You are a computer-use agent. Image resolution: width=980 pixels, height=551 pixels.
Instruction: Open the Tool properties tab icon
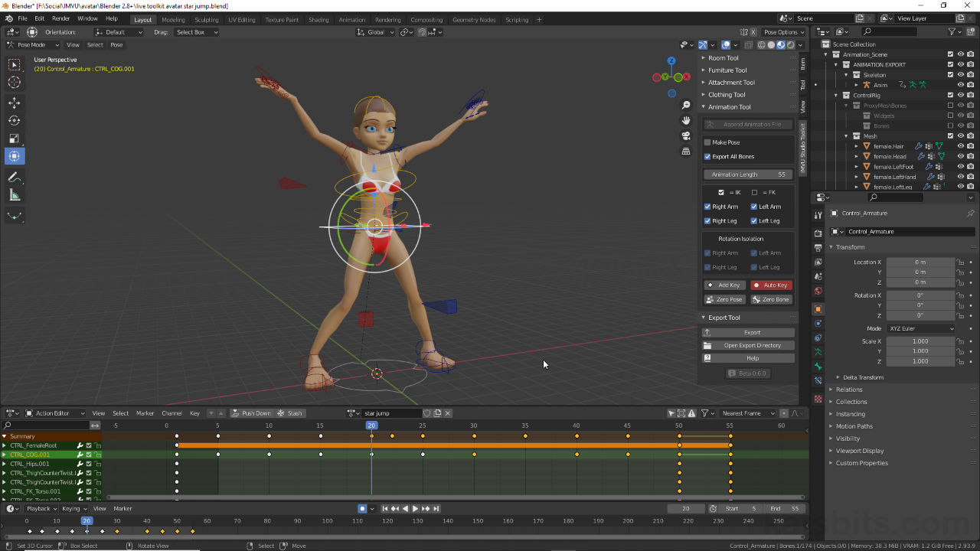818,215
